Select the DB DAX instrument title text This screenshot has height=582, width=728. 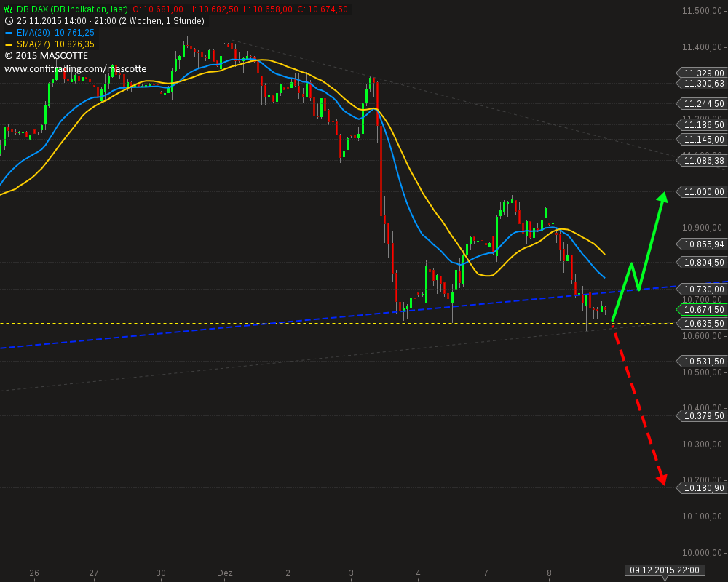pyautogui.click(x=72, y=9)
